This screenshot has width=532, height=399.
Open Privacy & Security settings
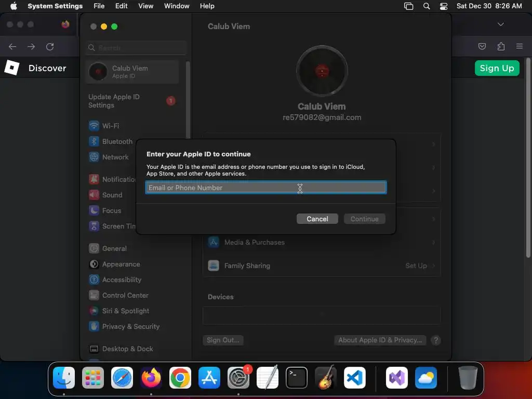[130, 326]
